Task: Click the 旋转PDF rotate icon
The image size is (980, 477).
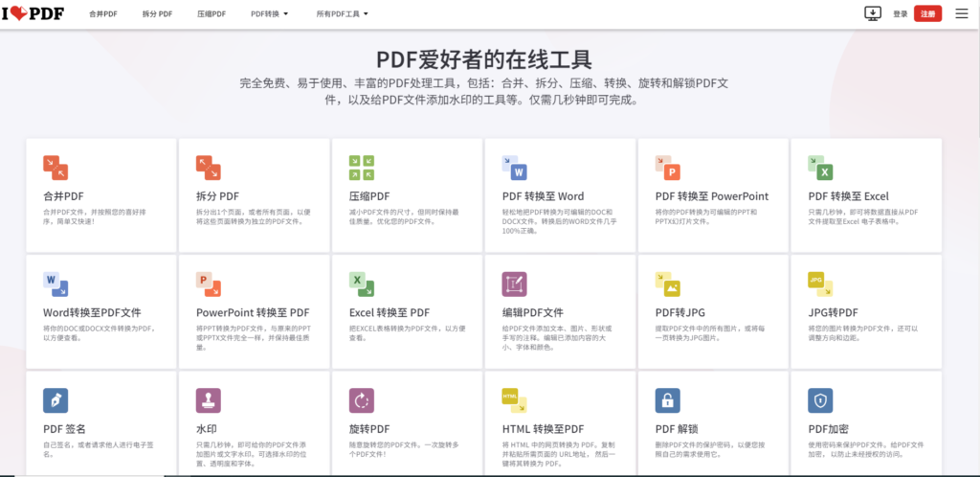Action: (361, 400)
